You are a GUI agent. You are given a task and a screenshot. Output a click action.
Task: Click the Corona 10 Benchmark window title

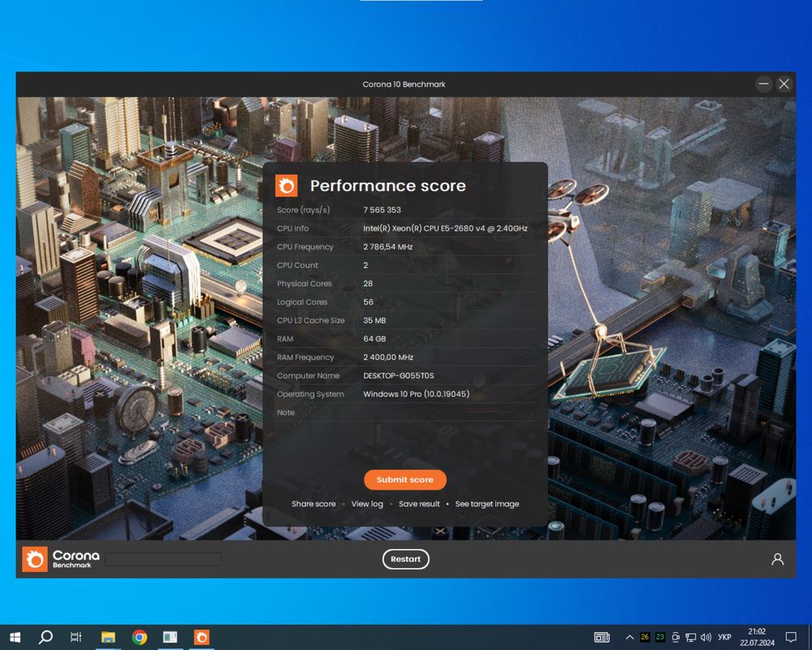[x=404, y=84]
